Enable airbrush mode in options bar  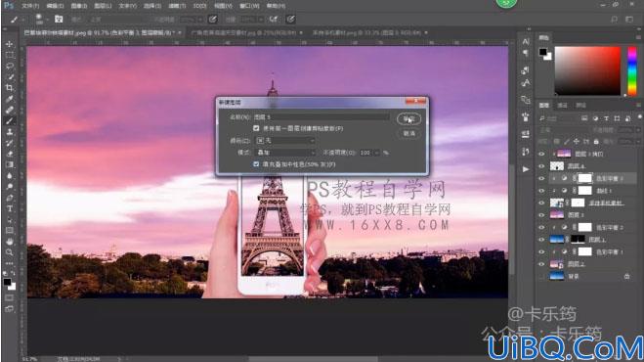[274, 19]
